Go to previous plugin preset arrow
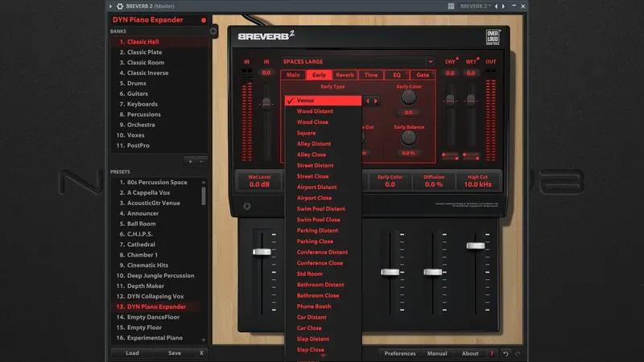This screenshot has width=644, height=362. [x=496, y=6]
